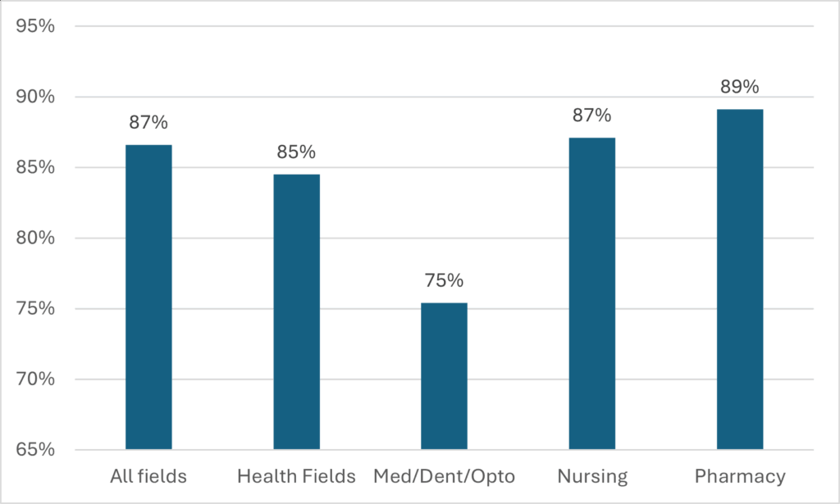This screenshot has width=840, height=504.
Task: Select the Health Fields axis label
Action: [296, 476]
